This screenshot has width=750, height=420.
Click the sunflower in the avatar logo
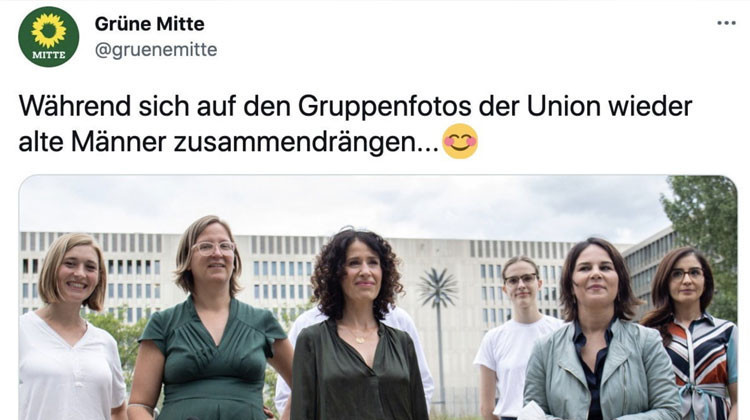point(49,31)
